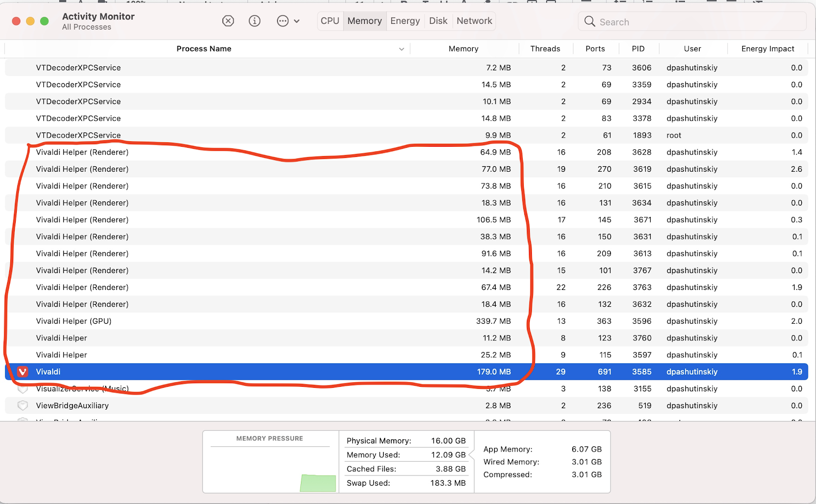
Task: Select VTDecoderXPCService row with PID 3359
Action: tap(406, 85)
